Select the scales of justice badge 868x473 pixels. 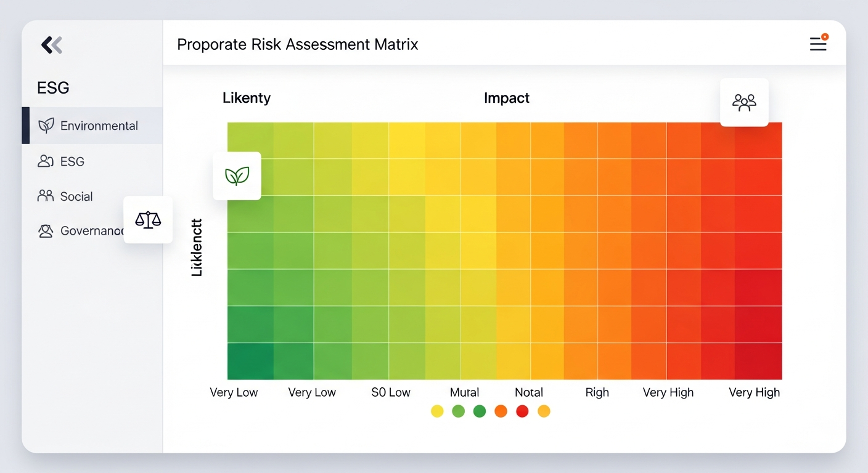pyautogui.click(x=148, y=220)
